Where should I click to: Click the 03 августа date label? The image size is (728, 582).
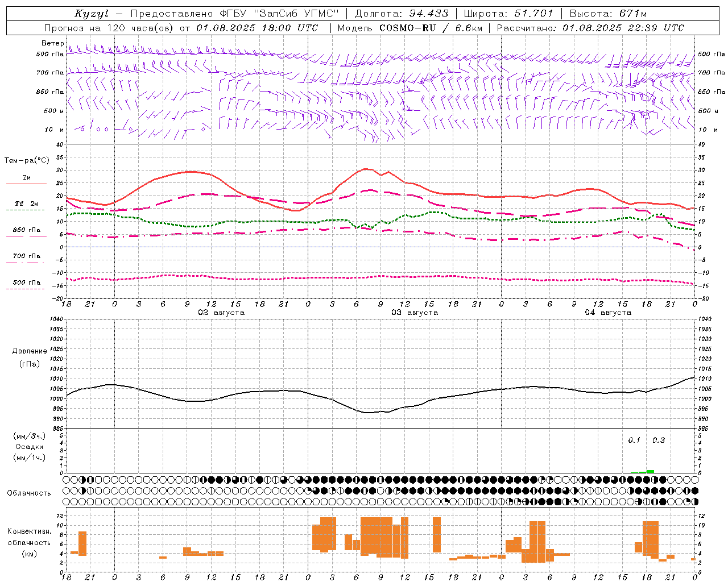pos(415,313)
